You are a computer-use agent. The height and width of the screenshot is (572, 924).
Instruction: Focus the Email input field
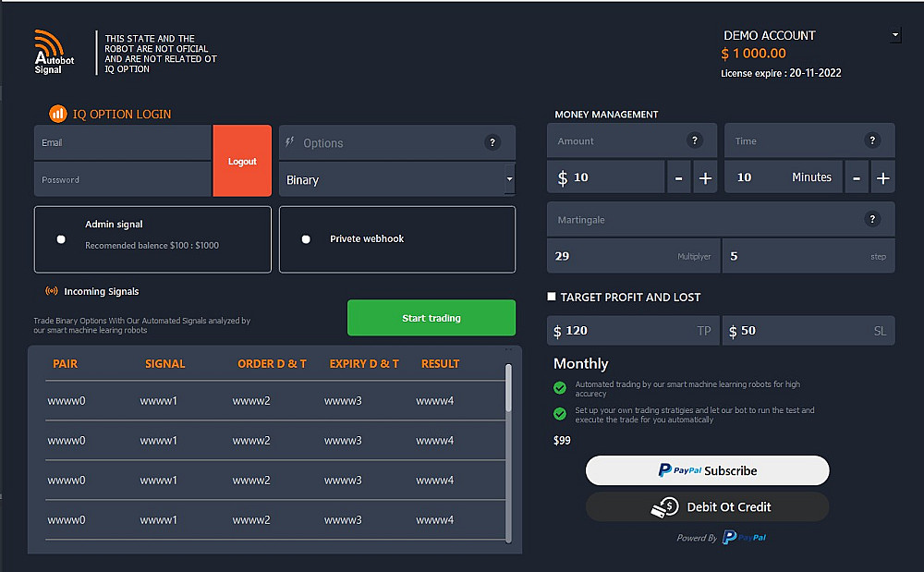(123, 142)
